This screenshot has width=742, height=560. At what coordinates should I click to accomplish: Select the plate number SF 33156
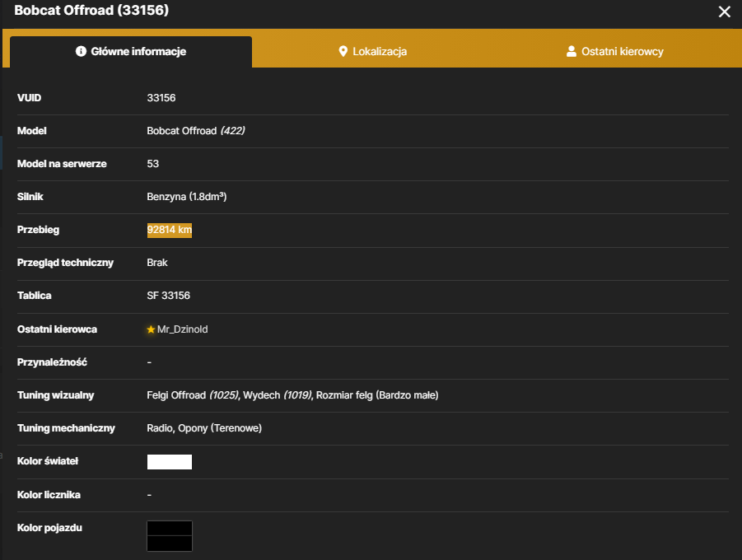(x=169, y=296)
